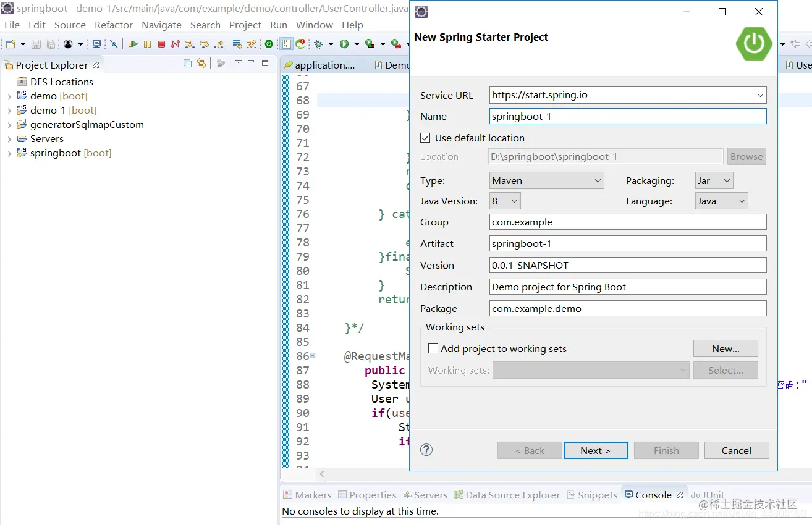Open the Spring Boot Dashboard power icon
812x525 pixels.
(x=269, y=44)
